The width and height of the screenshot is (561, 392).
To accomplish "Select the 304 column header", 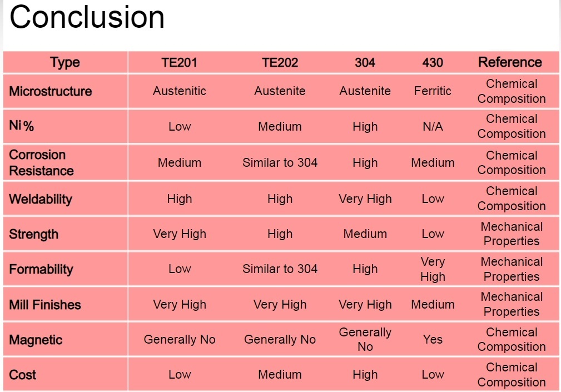I will pyautogui.click(x=365, y=63).
